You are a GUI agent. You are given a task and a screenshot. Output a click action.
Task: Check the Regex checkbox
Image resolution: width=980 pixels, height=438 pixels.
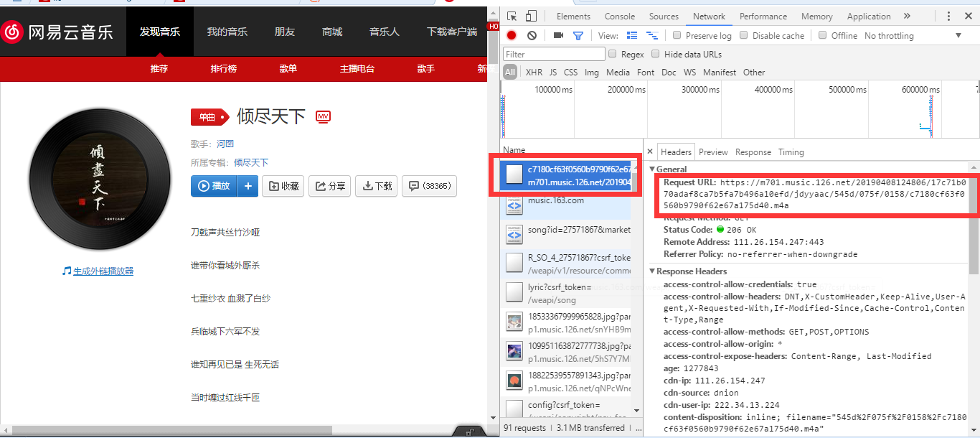612,54
